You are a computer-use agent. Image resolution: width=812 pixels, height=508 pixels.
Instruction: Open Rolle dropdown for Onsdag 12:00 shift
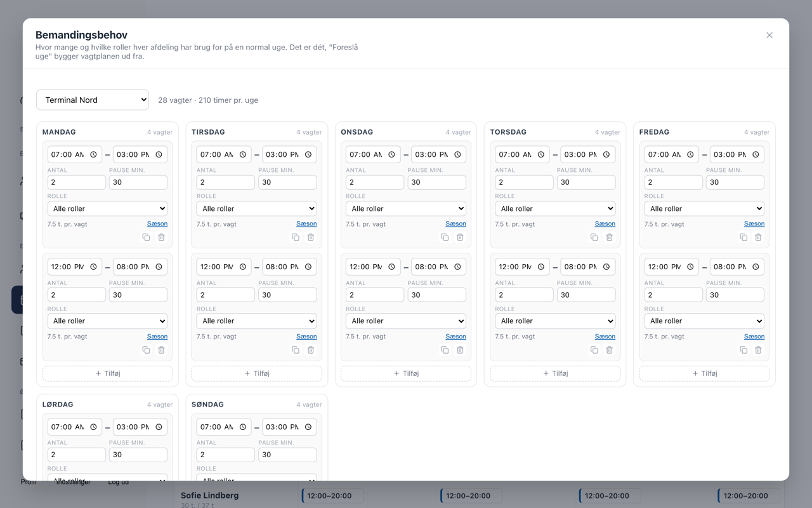tap(406, 321)
